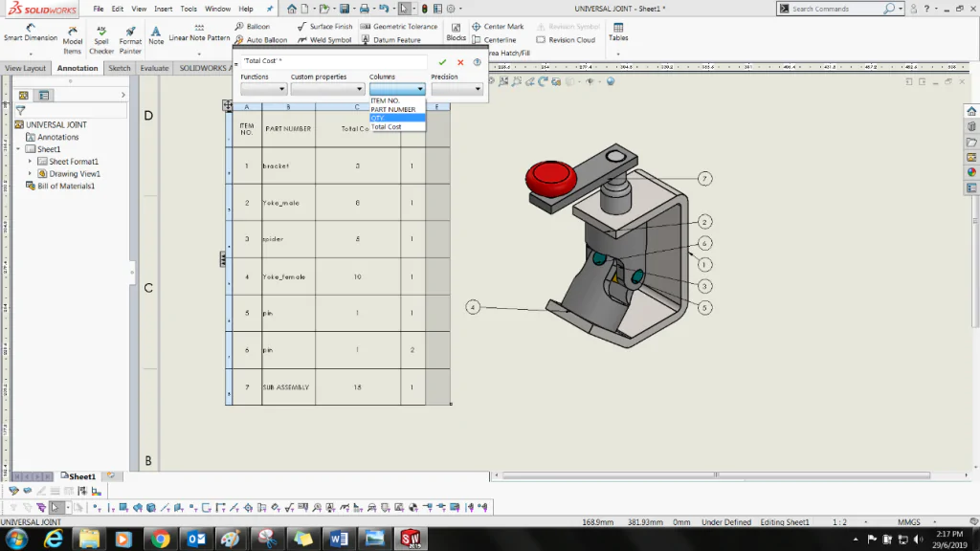
Task: Expand Drawing View1 in tree
Action: 30,174
